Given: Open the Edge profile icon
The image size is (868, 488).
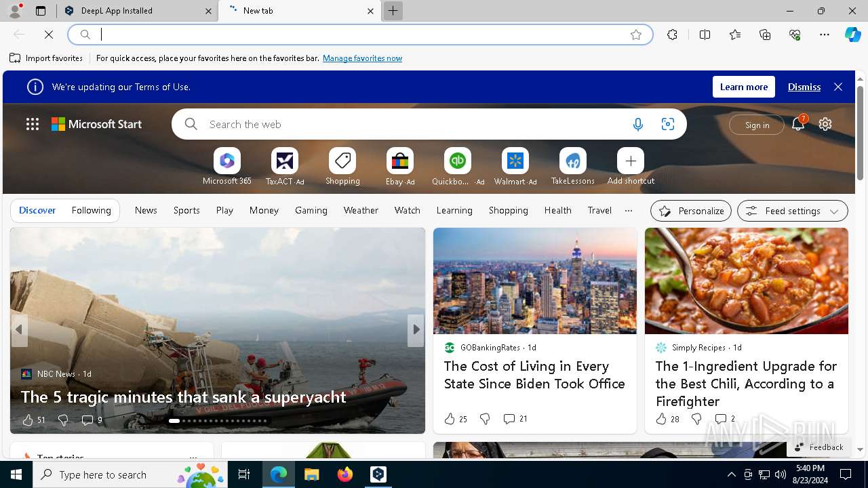Looking at the screenshot, I should [15, 11].
